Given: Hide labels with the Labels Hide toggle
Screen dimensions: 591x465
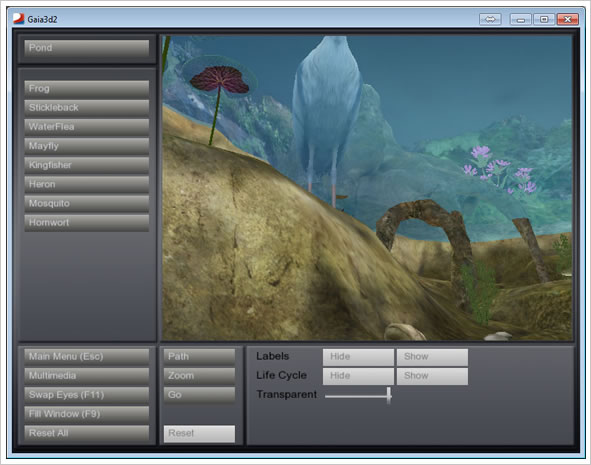Looking at the screenshot, I should click(358, 357).
